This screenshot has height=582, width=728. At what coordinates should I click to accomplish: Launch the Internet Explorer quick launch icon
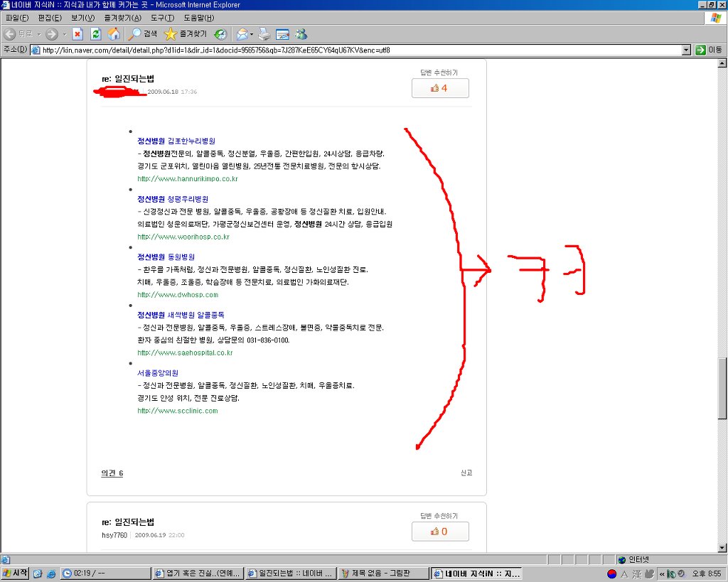click(x=51, y=574)
